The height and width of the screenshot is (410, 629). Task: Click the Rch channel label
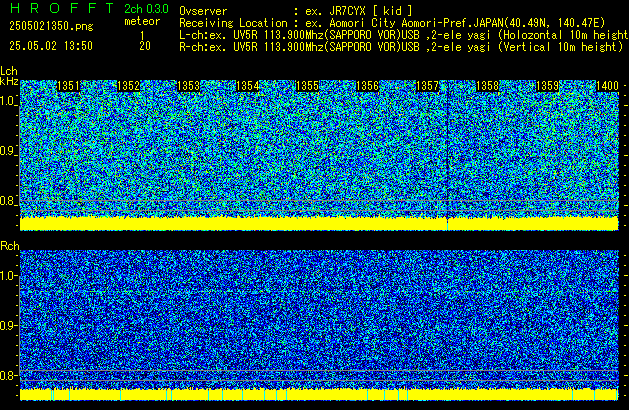(x=10, y=246)
